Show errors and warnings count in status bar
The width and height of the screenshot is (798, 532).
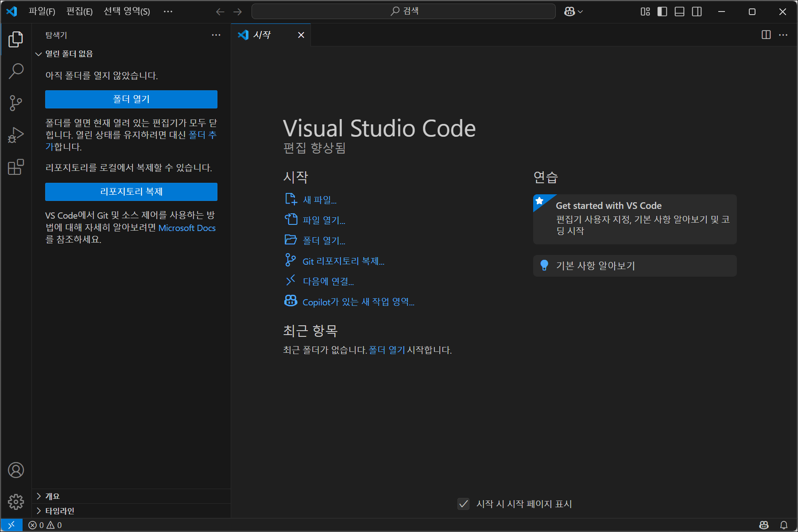click(x=45, y=525)
